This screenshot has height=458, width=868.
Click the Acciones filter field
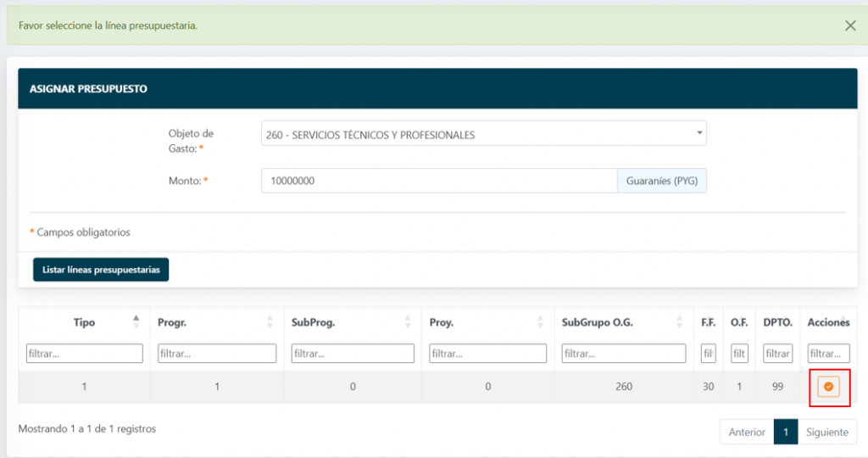click(828, 353)
